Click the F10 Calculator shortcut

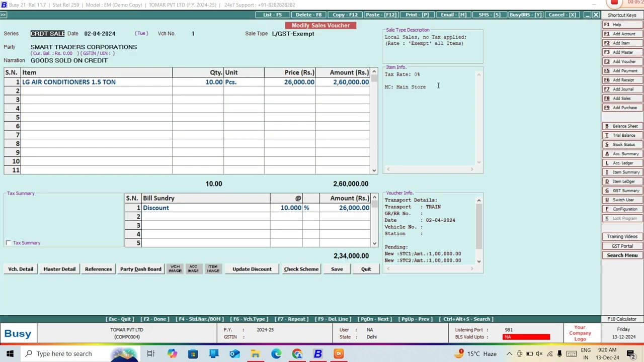[x=622, y=319]
